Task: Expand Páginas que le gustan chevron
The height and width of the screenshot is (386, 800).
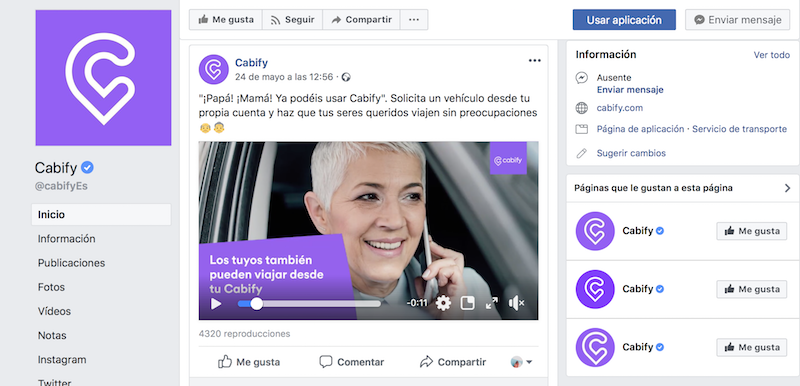Action: (x=787, y=188)
